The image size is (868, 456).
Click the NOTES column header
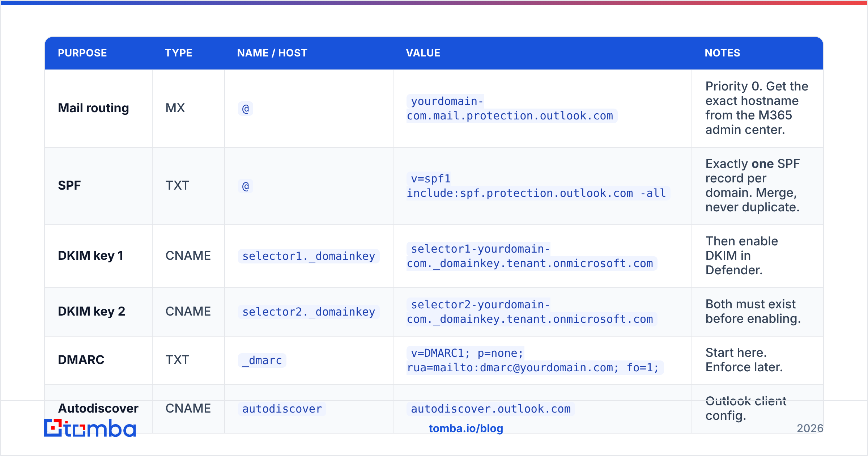click(x=723, y=53)
